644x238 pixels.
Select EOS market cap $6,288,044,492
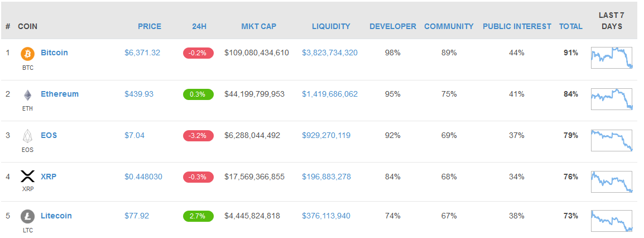coord(252,135)
